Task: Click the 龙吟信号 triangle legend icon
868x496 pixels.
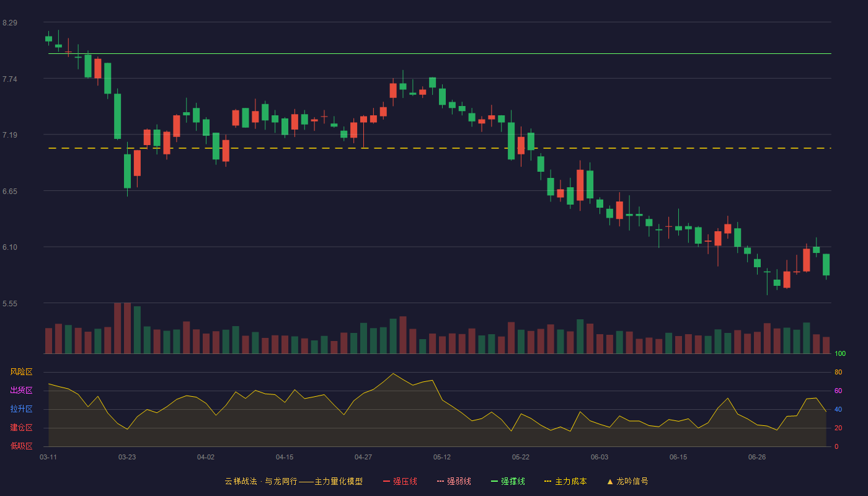Action: pos(610,481)
